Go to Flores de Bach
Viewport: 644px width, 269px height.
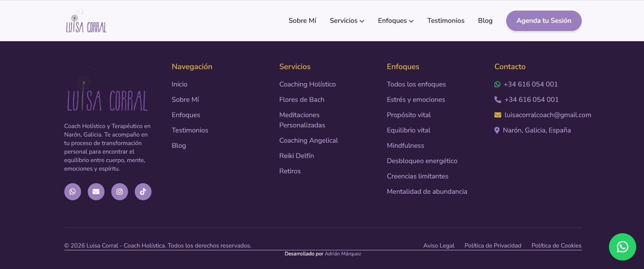[x=302, y=100]
